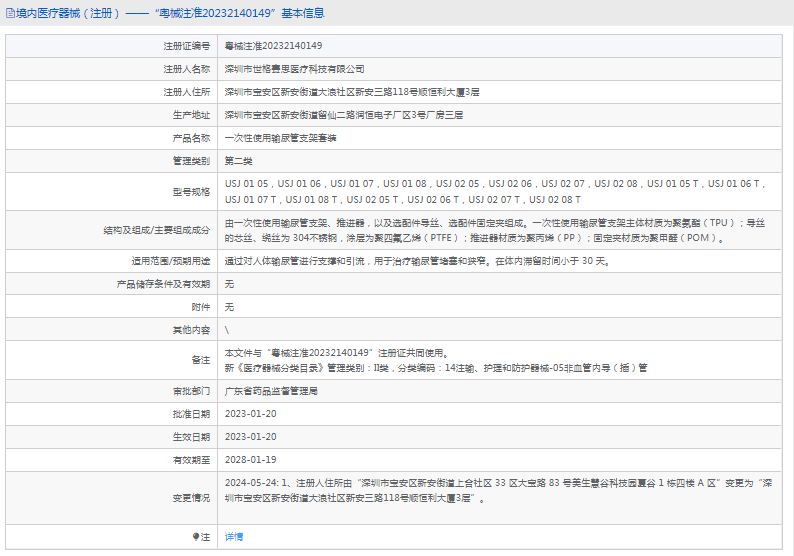This screenshot has height=556, width=794.
Task: Click the 管理类别 label
Action: pyautogui.click(x=191, y=161)
